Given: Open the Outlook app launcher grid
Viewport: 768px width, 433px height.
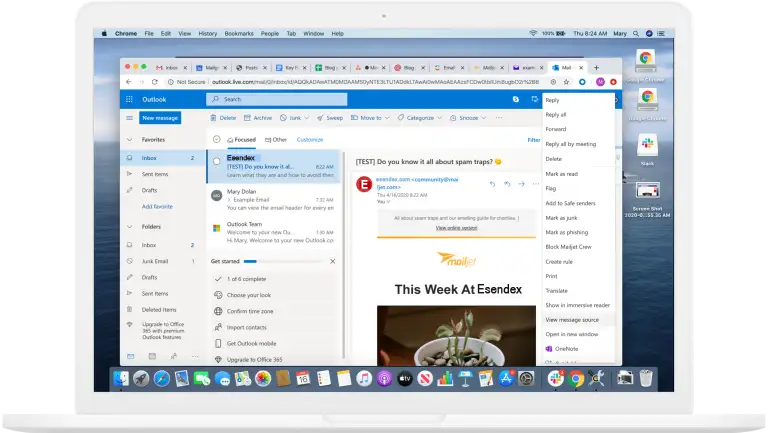Looking at the screenshot, I should coord(129,99).
